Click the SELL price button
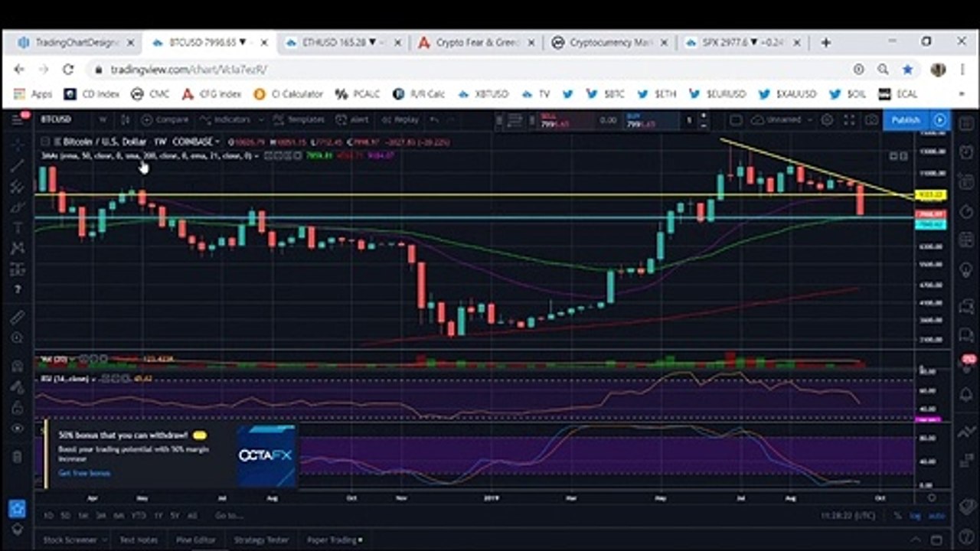This screenshot has width=980, height=551. tap(567, 120)
